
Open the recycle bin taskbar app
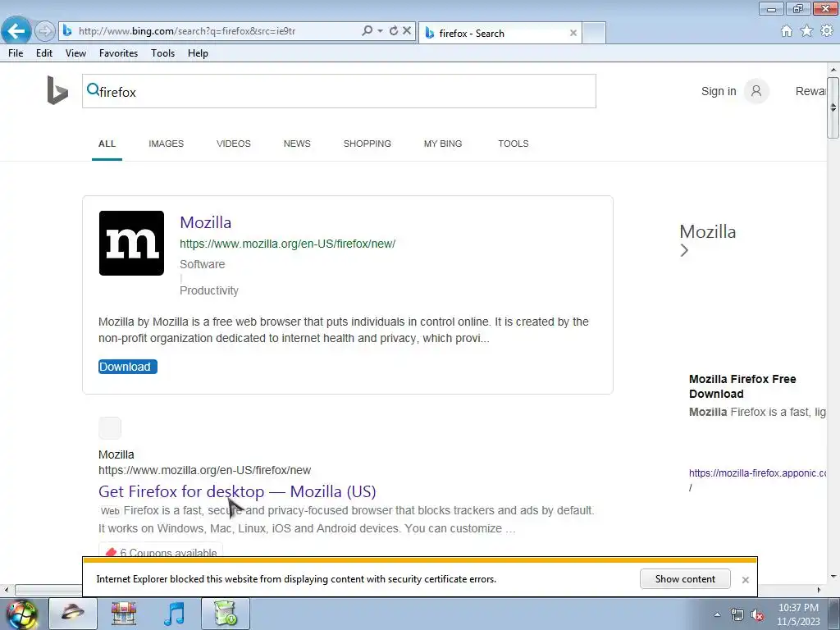coord(226,614)
